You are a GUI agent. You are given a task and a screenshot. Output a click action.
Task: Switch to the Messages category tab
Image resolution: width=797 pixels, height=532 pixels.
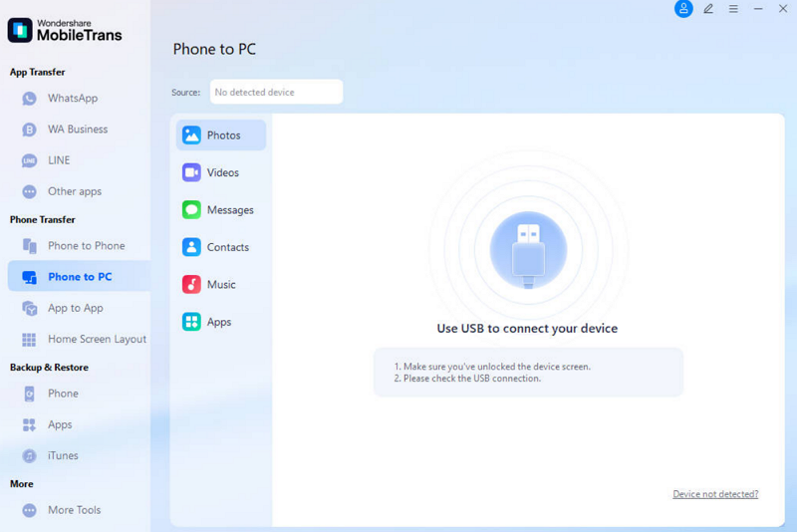(221, 210)
